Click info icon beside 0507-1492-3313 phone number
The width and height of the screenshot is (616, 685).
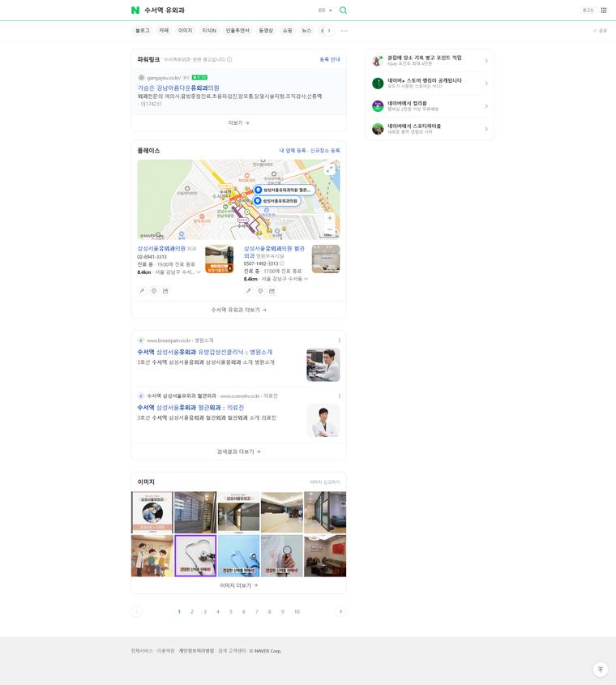(x=282, y=263)
